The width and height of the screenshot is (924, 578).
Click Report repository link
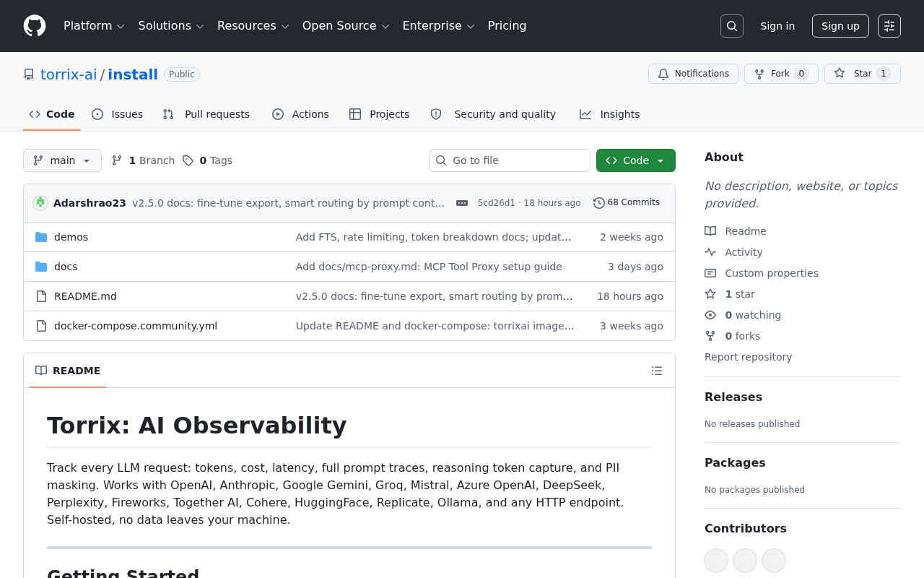click(x=748, y=357)
